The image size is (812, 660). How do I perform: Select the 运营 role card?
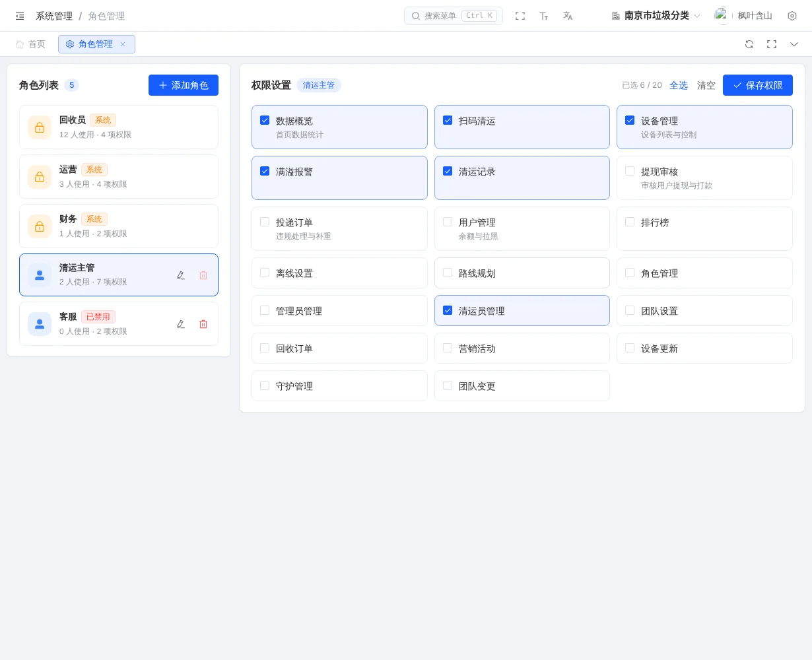(x=119, y=177)
